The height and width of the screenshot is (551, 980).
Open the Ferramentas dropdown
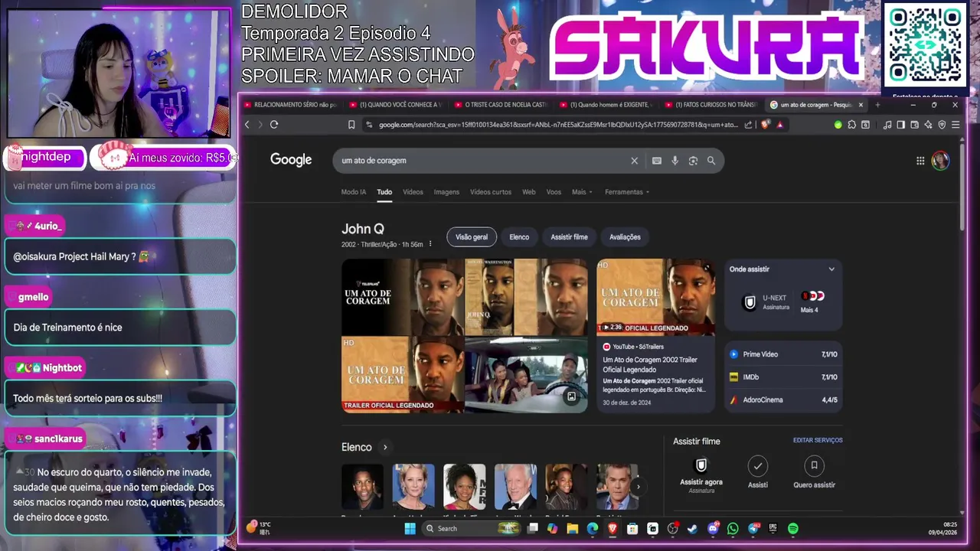coord(627,192)
